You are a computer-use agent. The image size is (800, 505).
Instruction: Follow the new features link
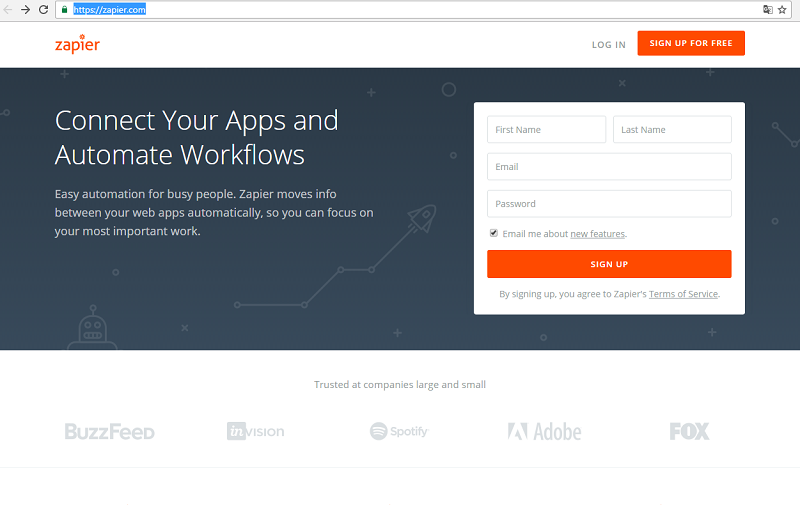pos(597,234)
